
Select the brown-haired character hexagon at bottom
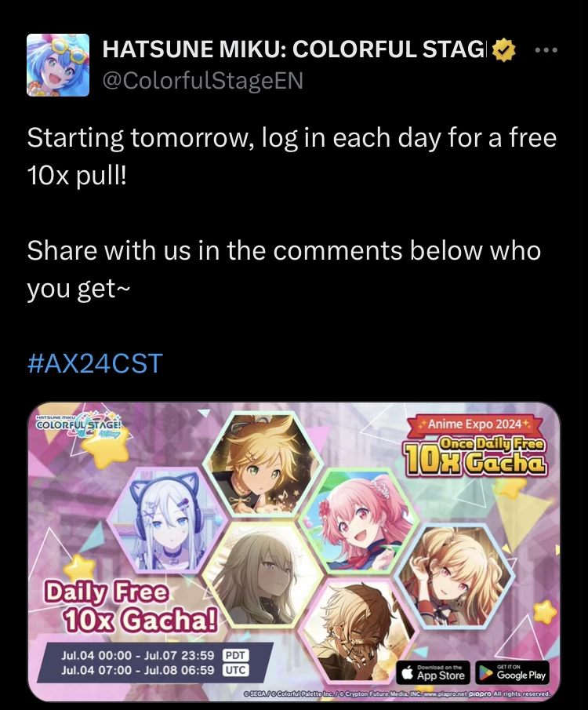[x=358, y=630]
